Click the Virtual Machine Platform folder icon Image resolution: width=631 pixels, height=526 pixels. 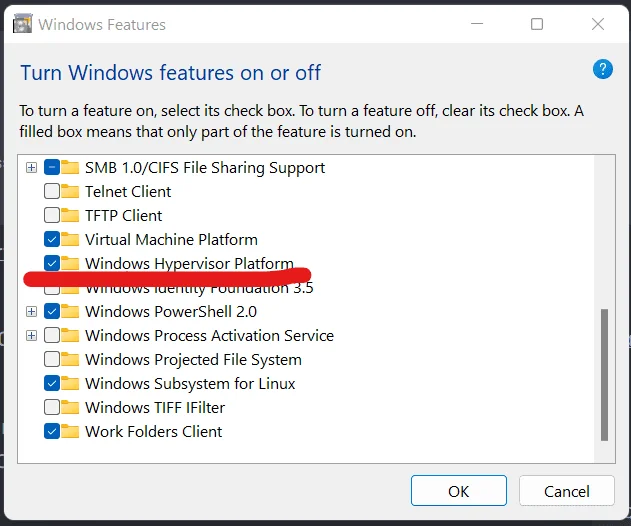(x=70, y=239)
